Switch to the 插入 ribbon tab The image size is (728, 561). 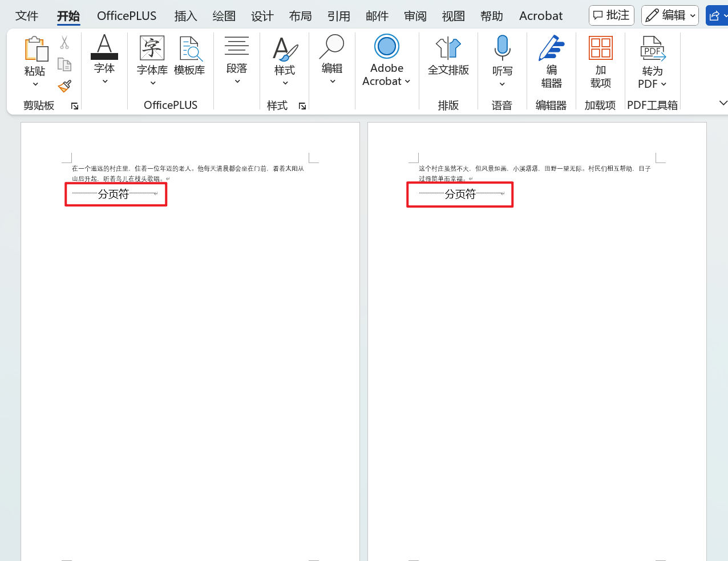185,15
